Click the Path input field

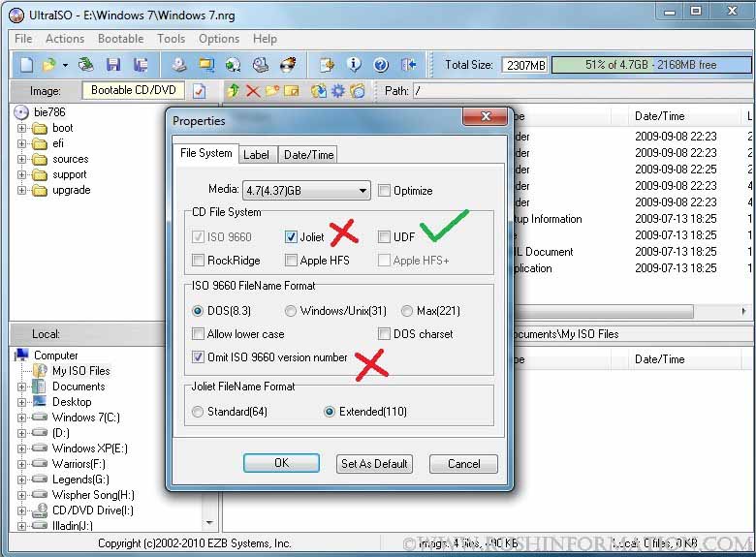[x=580, y=91]
